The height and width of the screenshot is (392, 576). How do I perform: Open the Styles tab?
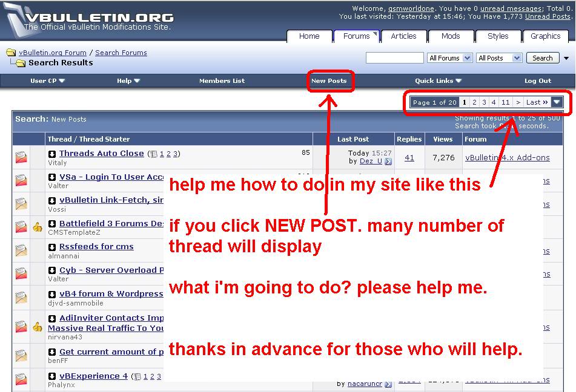(498, 36)
